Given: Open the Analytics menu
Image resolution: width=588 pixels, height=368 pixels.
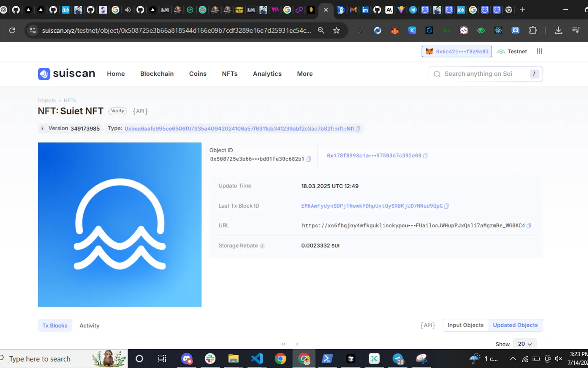Looking at the screenshot, I should (267, 74).
